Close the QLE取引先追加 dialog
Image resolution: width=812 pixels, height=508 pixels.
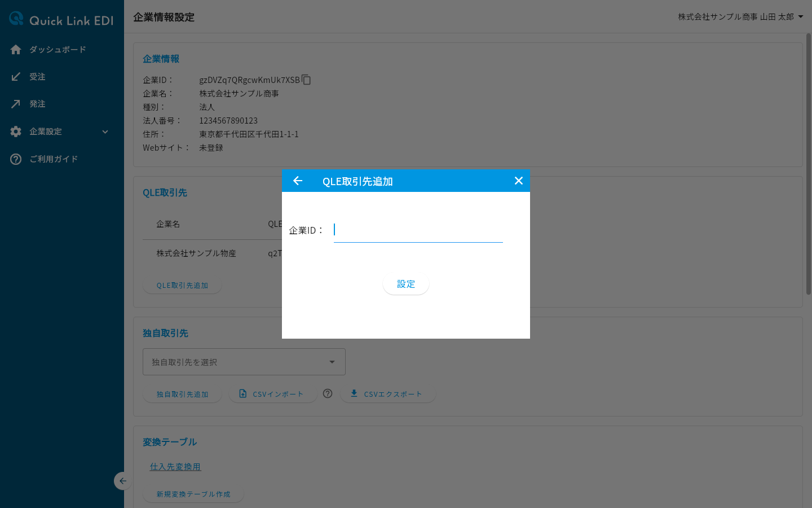pyautogui.click(x=519, y=181)
